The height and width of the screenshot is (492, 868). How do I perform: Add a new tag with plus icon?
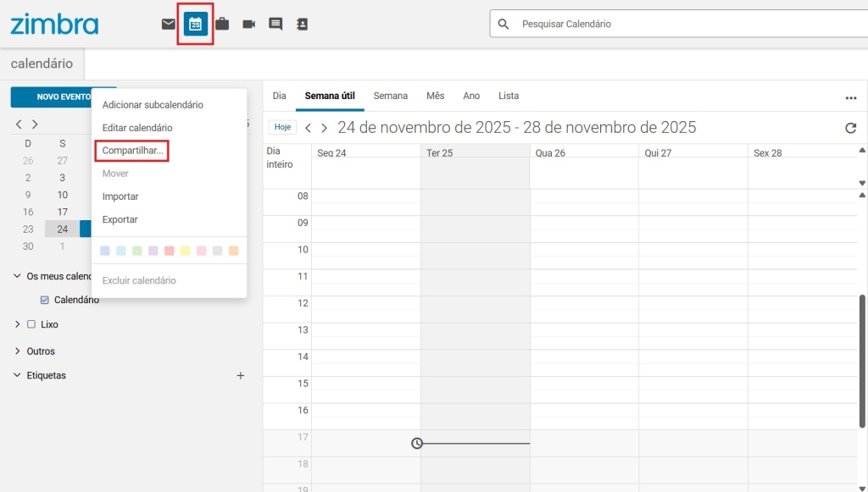pos(240,375)
